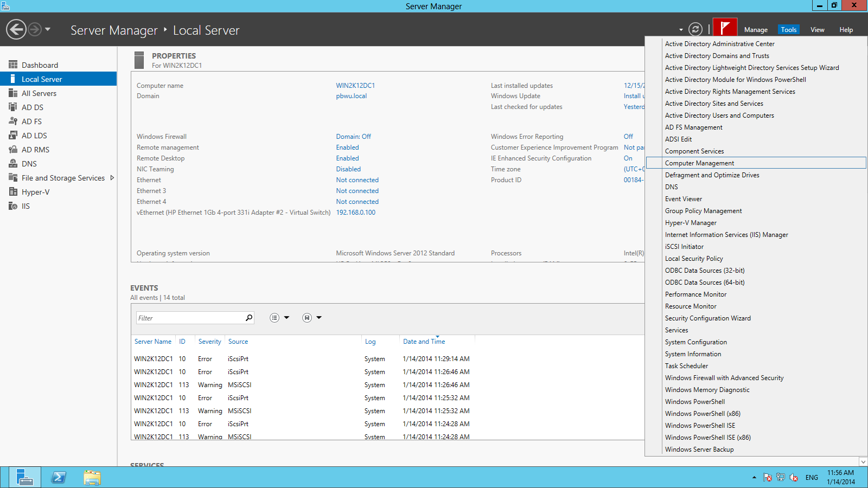Open Performance Monitor from menu
The image size is (868, 488).
(695, 294)
